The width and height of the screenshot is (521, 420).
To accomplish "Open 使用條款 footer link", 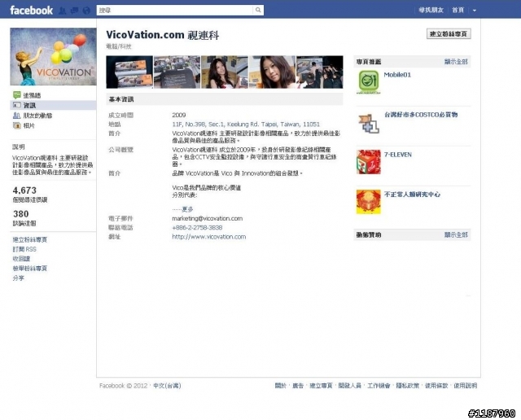I will [436, 386].
